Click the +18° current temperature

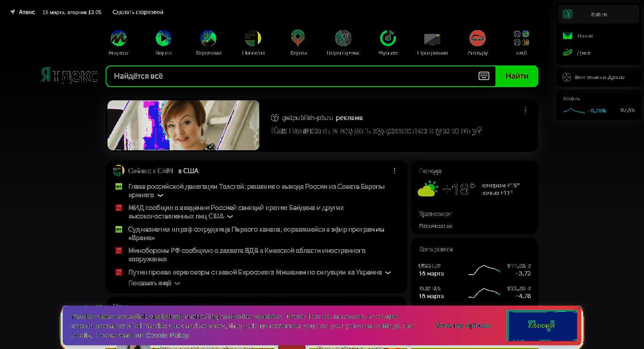[x=458, y=189]
